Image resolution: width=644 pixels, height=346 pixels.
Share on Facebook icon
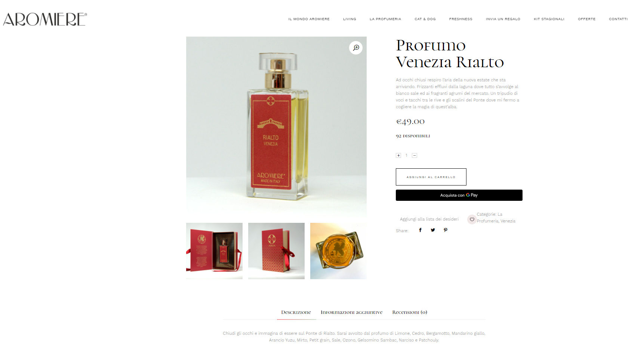pos(420,230)
